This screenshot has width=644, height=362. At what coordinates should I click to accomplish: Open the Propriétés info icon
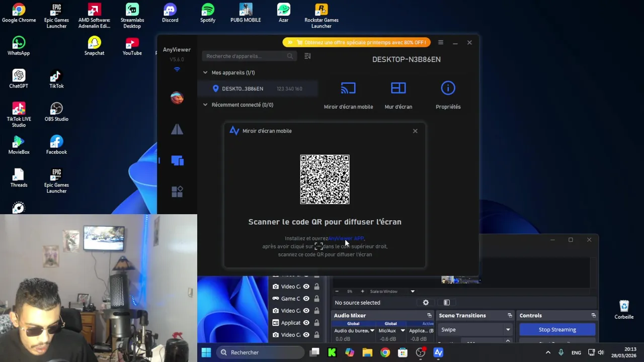click(x=448, y=88)
